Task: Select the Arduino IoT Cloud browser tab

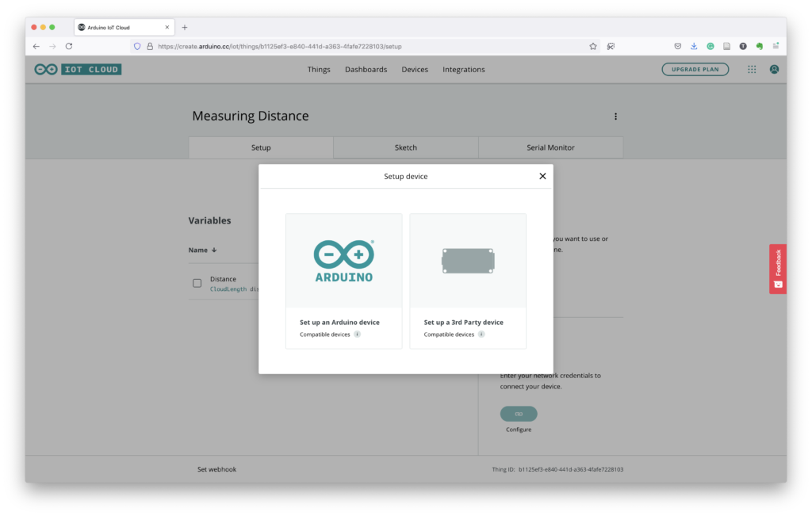Action: (x=124, y=28)
